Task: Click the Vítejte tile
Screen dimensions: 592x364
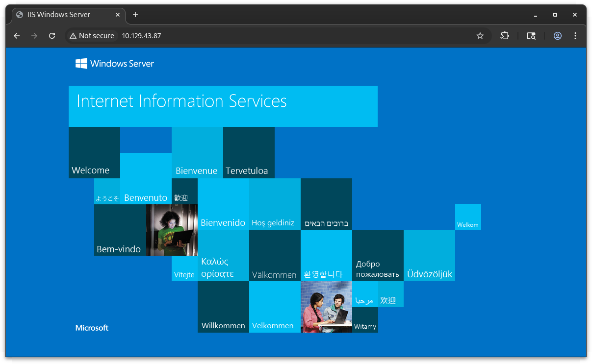Action: click(x=184, y=268)
